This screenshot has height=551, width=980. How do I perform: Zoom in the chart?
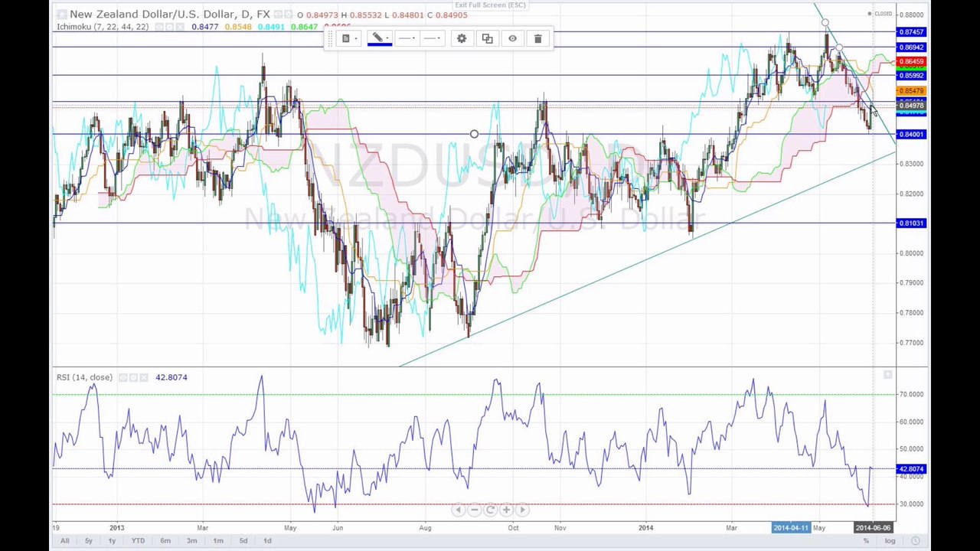click(x=506, y=510)
